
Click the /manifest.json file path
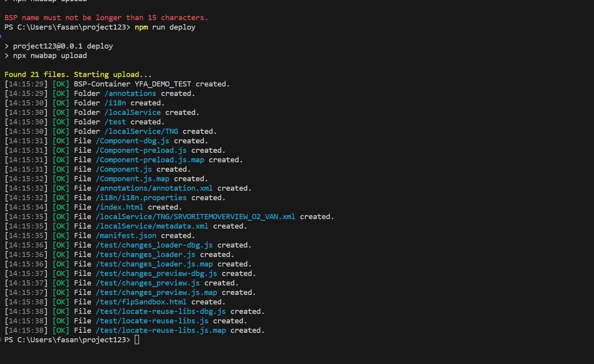[126, 236]
